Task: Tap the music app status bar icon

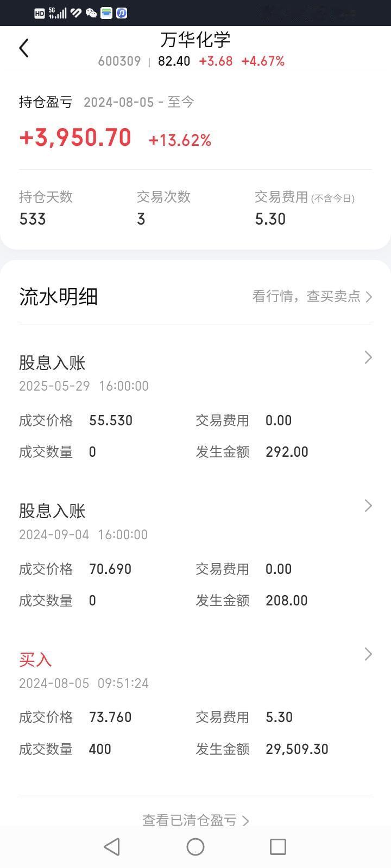Action: pos(122,13)
